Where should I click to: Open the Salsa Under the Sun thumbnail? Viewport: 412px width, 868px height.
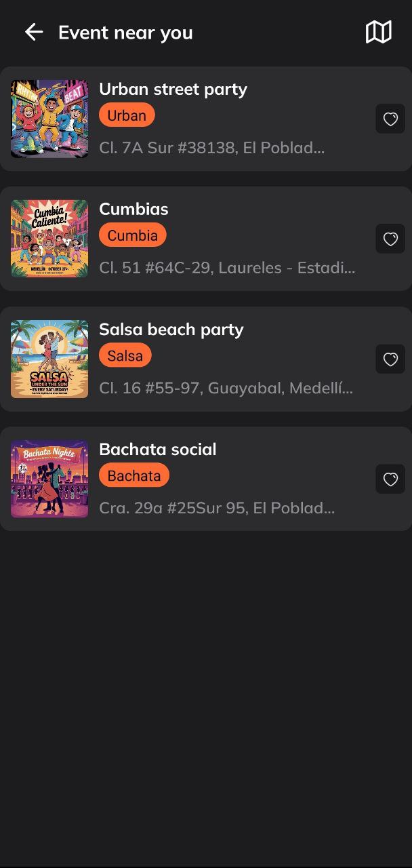[x=49, y=359]
